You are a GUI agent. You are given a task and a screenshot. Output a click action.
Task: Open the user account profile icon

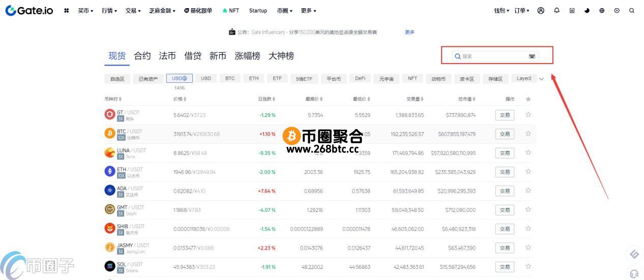tap(541, 10)
